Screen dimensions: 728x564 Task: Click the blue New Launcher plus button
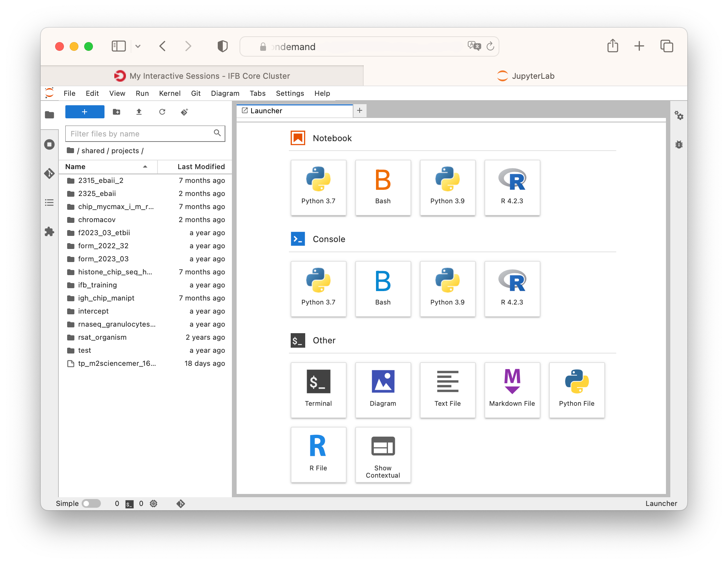(85, 112)
